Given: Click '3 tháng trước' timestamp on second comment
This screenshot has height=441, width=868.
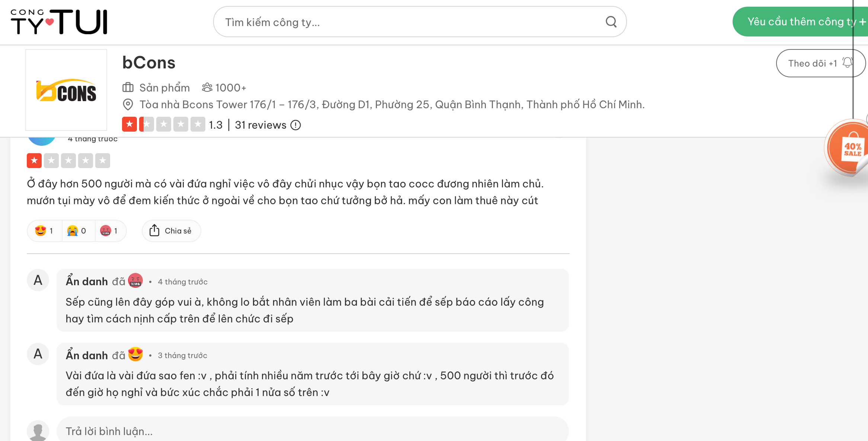Looking at the screenshot, I should [x=182, y=355].
